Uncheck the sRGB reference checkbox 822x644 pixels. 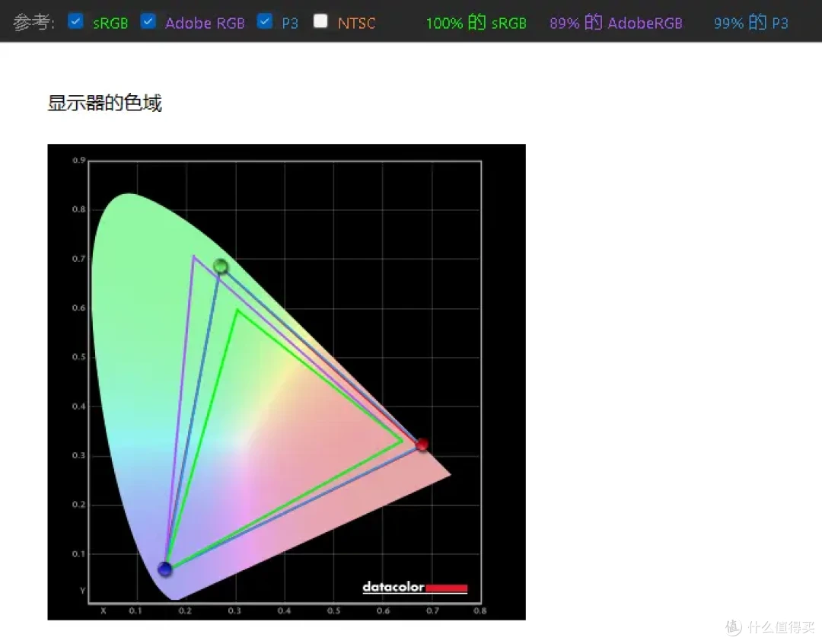[x=75, y=22]
